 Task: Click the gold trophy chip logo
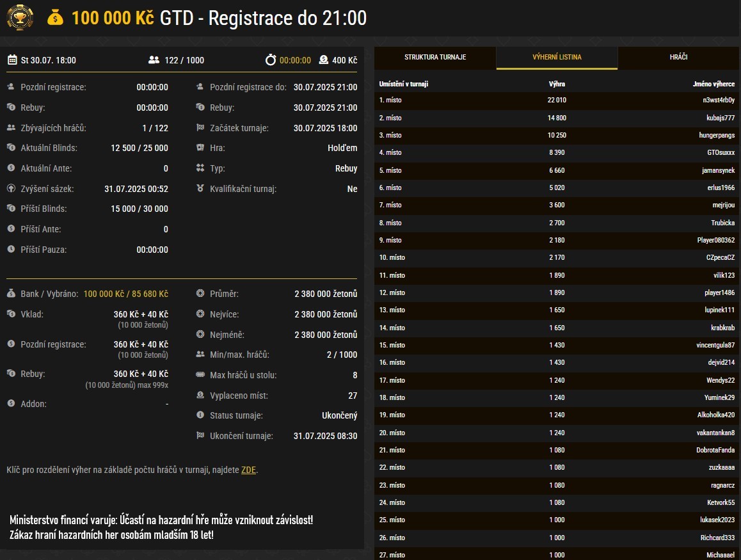coord(20,17)
